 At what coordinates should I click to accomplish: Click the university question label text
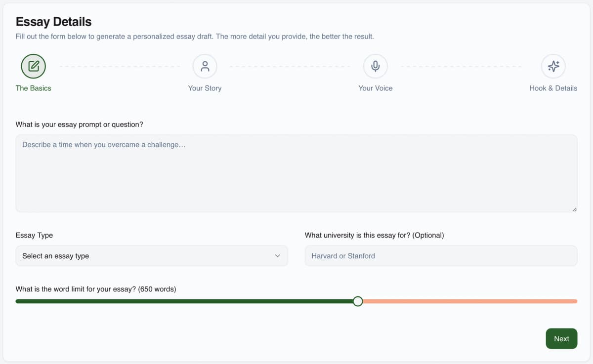coord(374,235)
